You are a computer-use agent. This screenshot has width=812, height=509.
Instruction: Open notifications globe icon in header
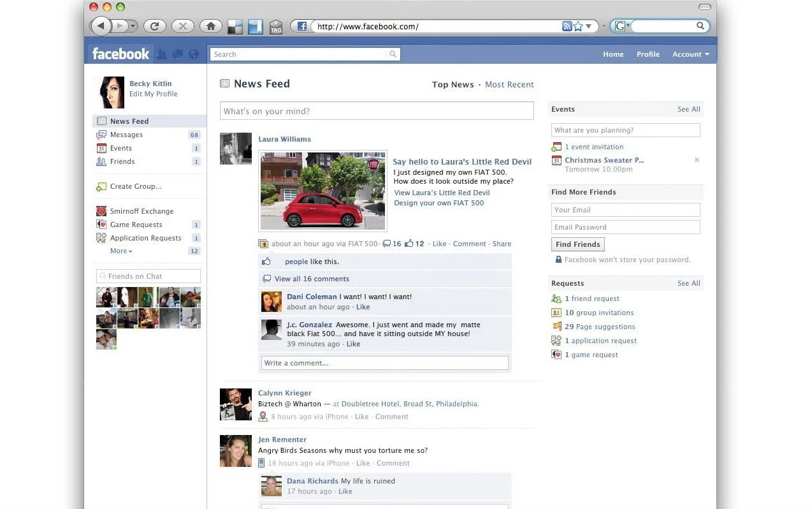tap(194, 54)
